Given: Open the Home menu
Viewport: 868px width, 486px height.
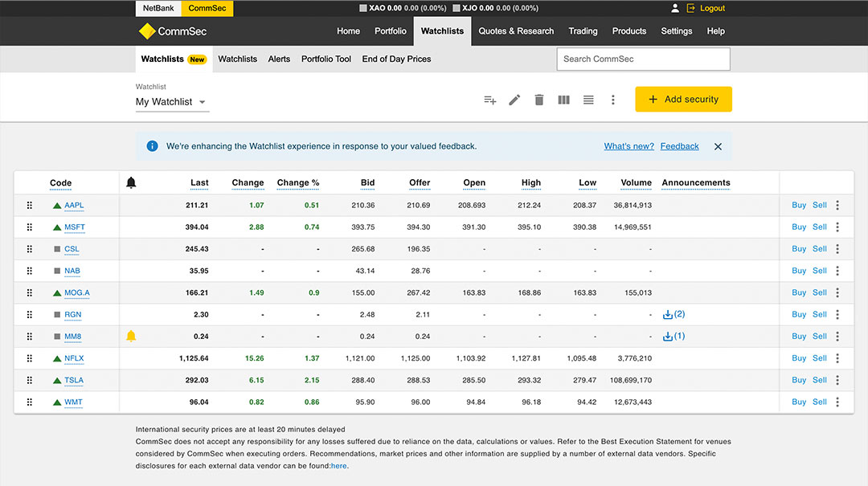Looking at the screenshot, I should 348,31.
